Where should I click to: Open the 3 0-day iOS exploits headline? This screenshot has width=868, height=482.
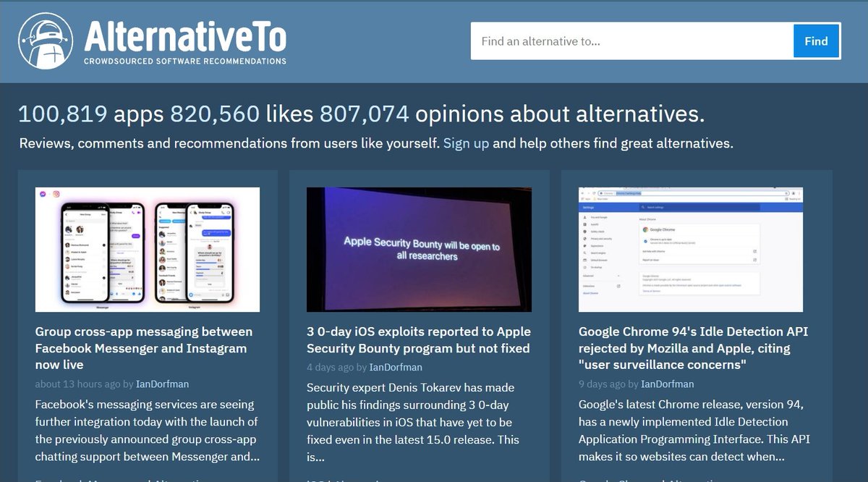[419, 340]
